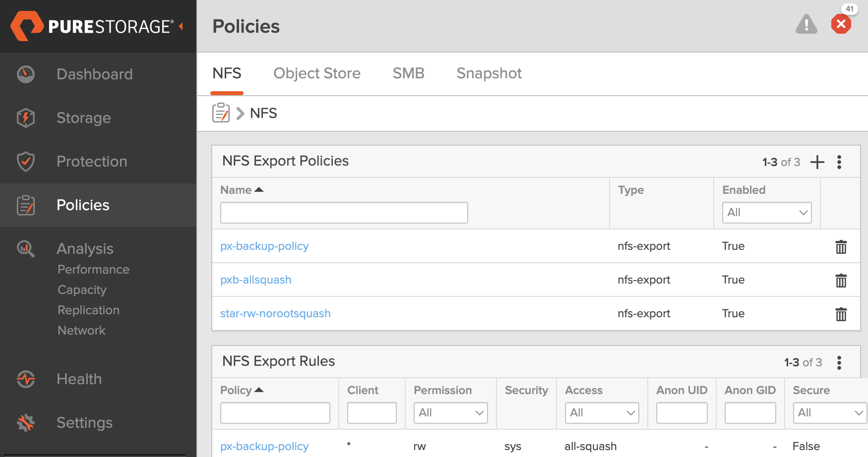Click the trash icon for px-backup-policy
868x457 pixels.
(841, 246)
